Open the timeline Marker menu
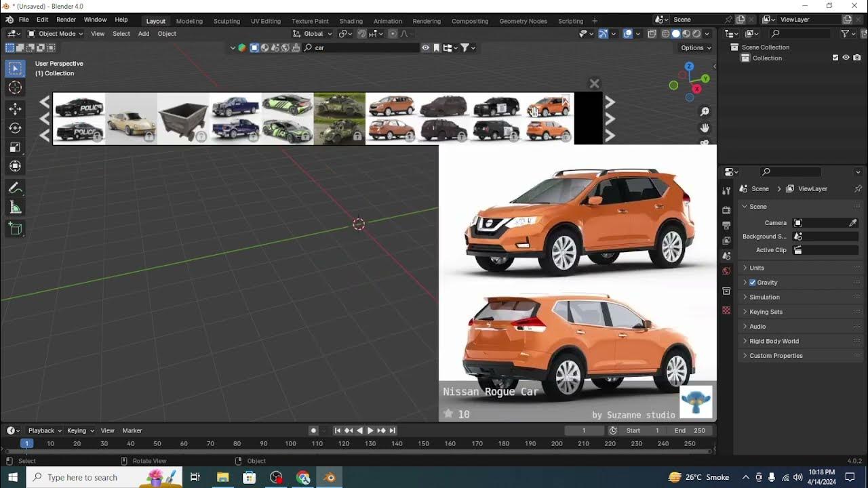The height and width of the screenshot is (488, 868). [132, 430]
